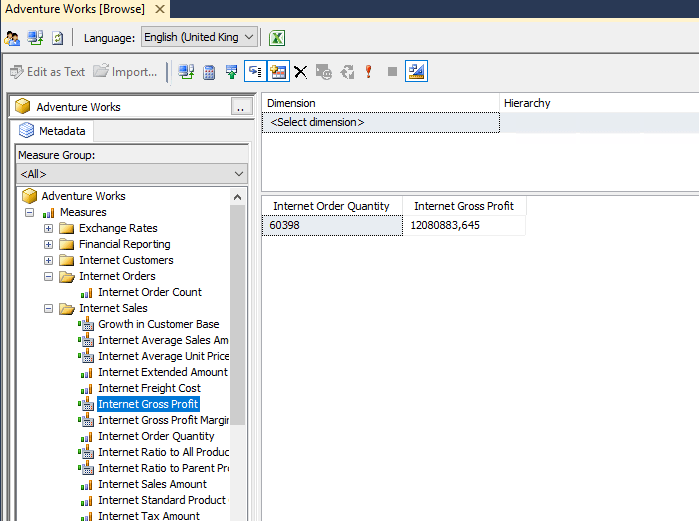Image resolution: width=699 pixels, height=521 pixels.
Task: Open the Language dropdown
Action: click(x=199, y=37)
